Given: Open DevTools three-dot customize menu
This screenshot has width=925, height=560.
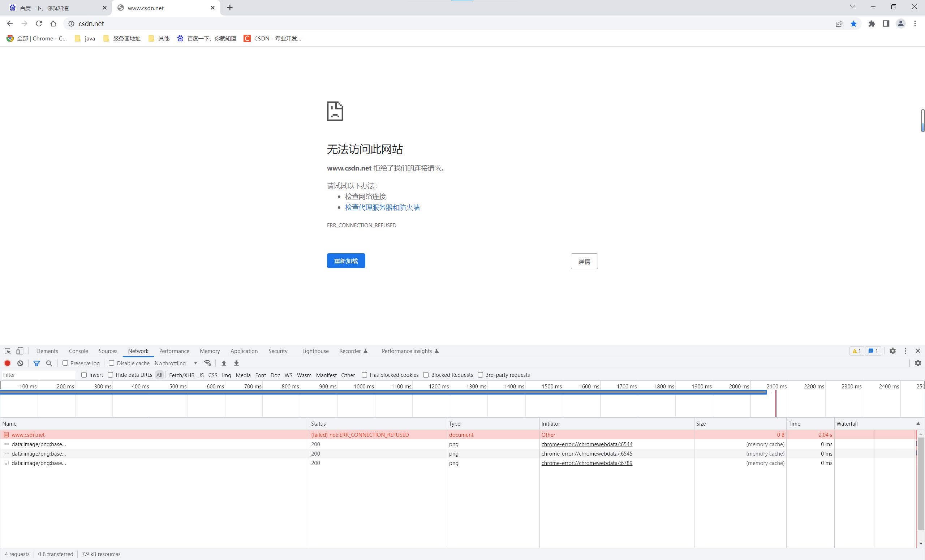Looking at the screenshot, I should pyautogui.click(x=905, y=351).
